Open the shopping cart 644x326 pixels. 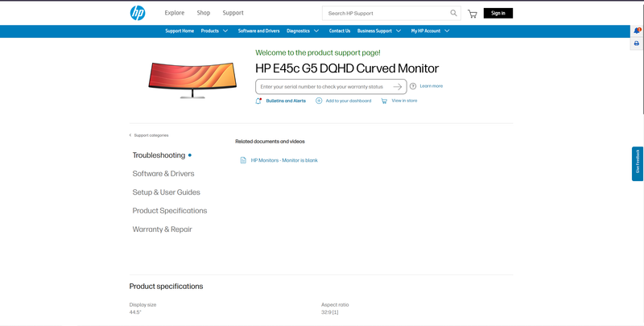click(x=473, y=14)
